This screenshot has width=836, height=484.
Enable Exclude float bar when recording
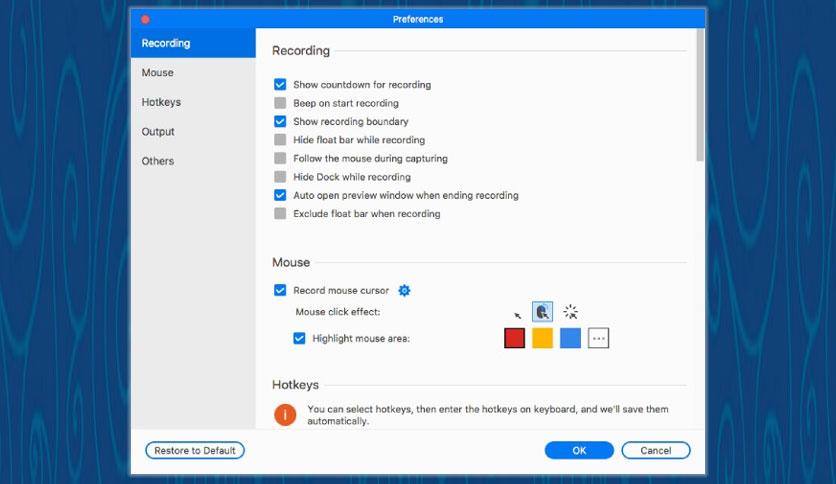click(x=280, y=214)
